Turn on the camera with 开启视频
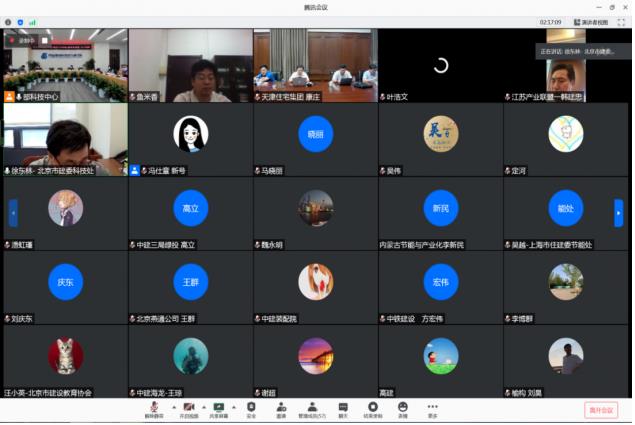Viewport: 635px width, 425px height. (x=189, y=410)
